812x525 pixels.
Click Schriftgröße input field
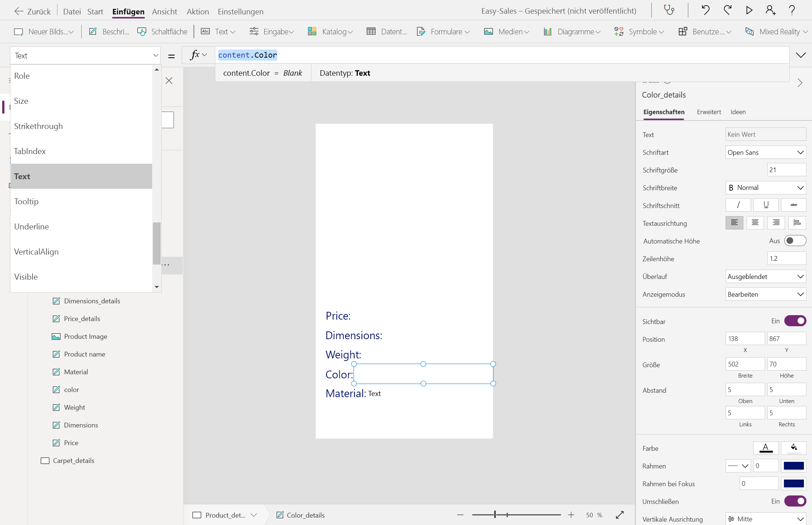(x=787, y=170)
